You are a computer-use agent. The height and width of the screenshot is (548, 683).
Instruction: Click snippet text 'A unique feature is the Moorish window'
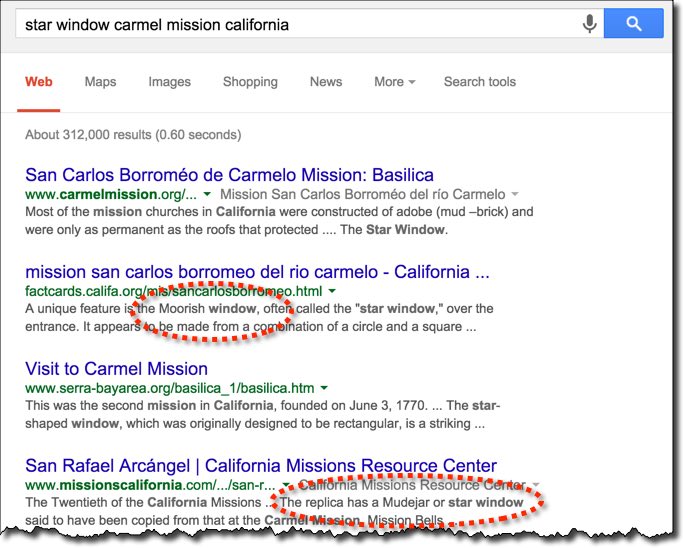tap(140, 309)
